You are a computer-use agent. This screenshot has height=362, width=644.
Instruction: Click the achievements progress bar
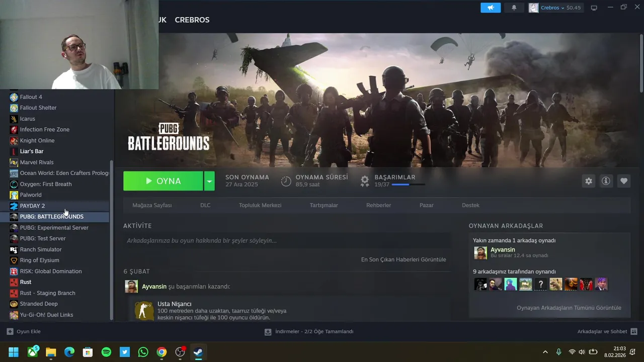408,185
